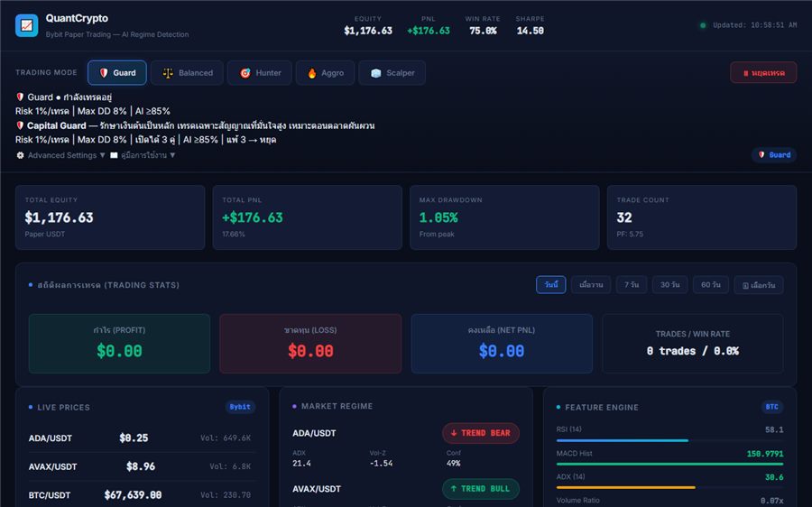Click the Trade Count card
Viewport: 812px width, 507px height.
tap(702, 217)
